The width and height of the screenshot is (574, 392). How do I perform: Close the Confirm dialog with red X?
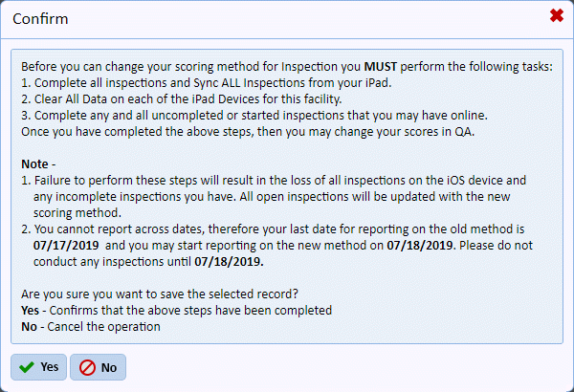(557, 15)
